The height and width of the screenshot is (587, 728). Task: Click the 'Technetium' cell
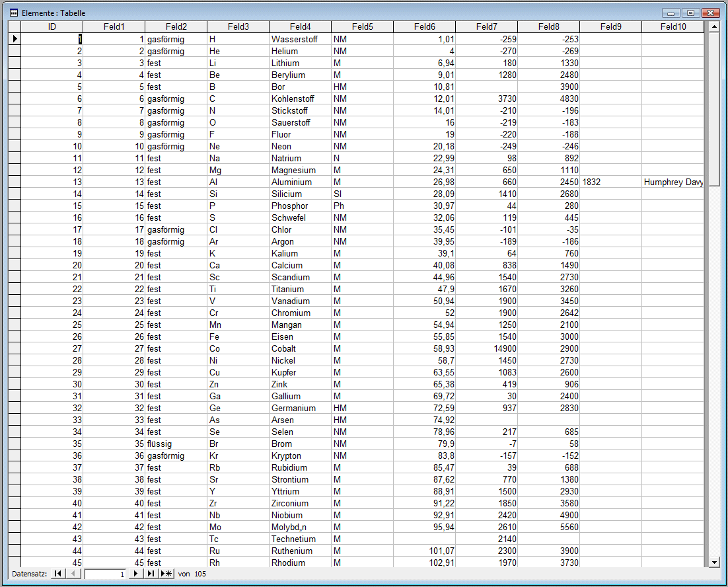(x=301, y=539)
